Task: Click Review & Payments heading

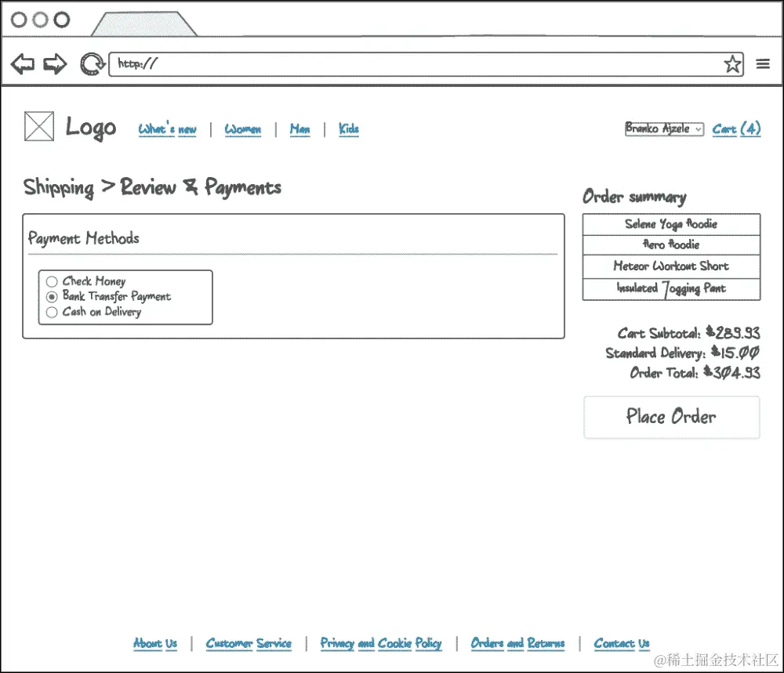Action: click(x=201, y=187)
